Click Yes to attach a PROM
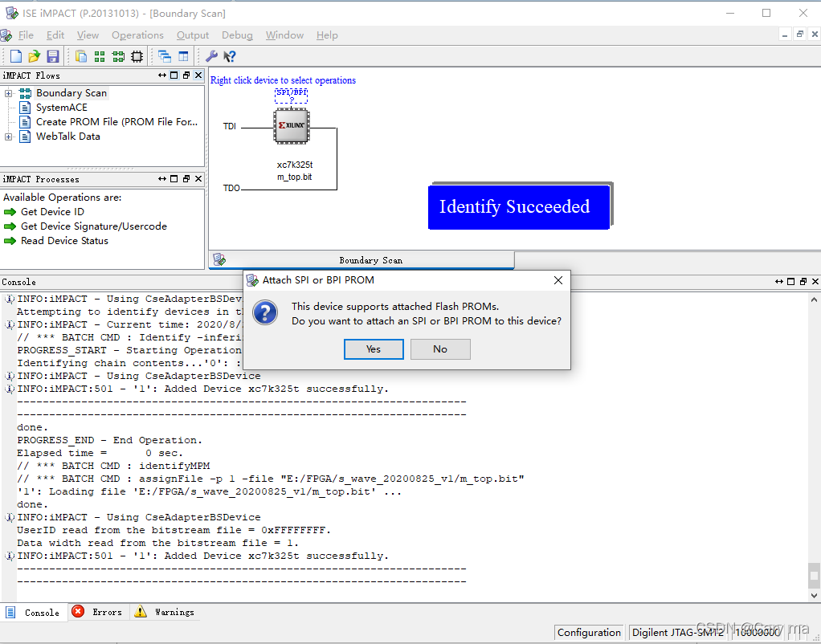Image resolution: width=821 pixels, height=644 pixels. point(374,349)
